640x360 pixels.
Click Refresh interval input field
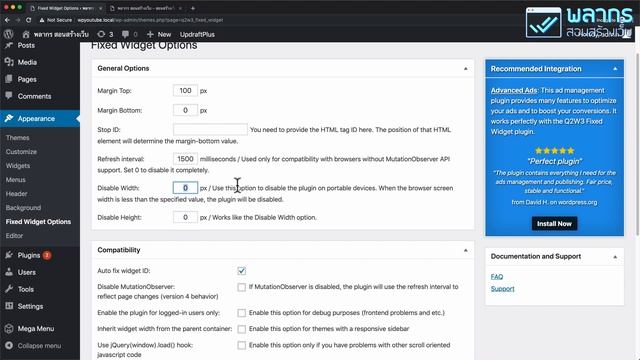pos(185,159)
